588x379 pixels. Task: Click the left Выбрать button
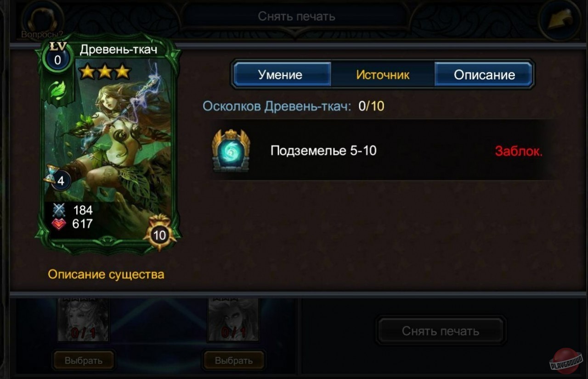(x=83, y=360)
